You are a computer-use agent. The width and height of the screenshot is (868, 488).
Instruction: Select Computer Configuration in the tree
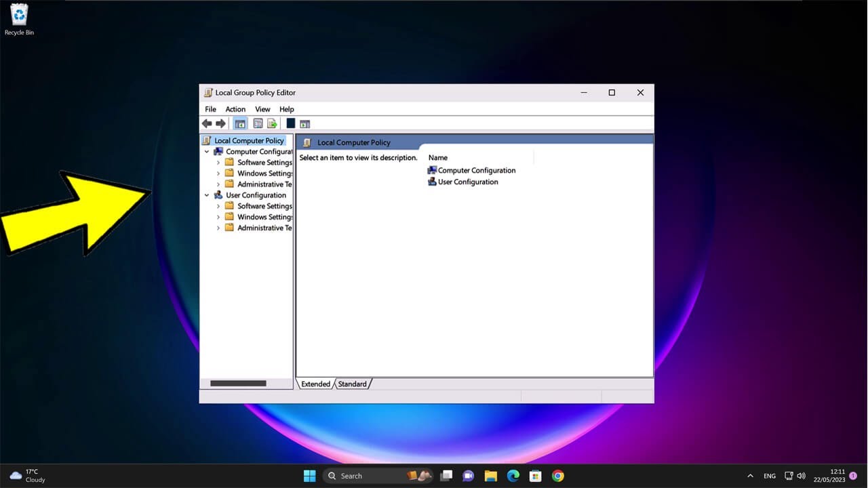coord(258,152)
